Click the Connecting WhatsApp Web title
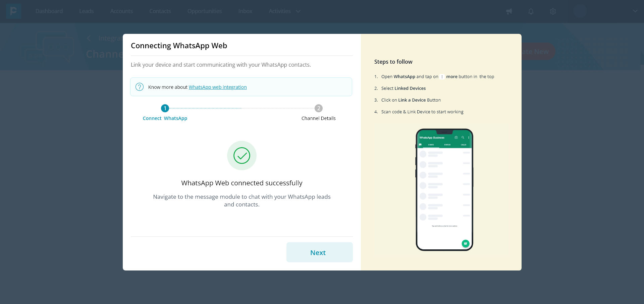The height and width of the screenshot is (304, 644). pos(179,46)
